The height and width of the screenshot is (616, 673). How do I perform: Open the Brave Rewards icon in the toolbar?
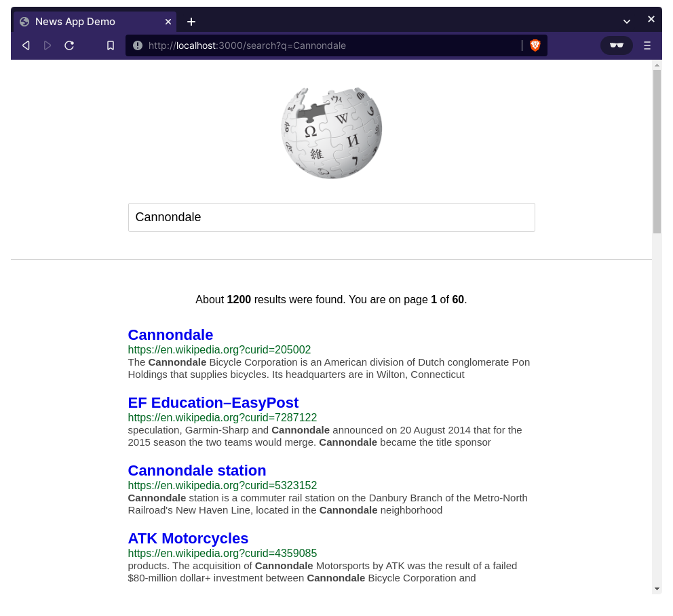coord(616,45)
